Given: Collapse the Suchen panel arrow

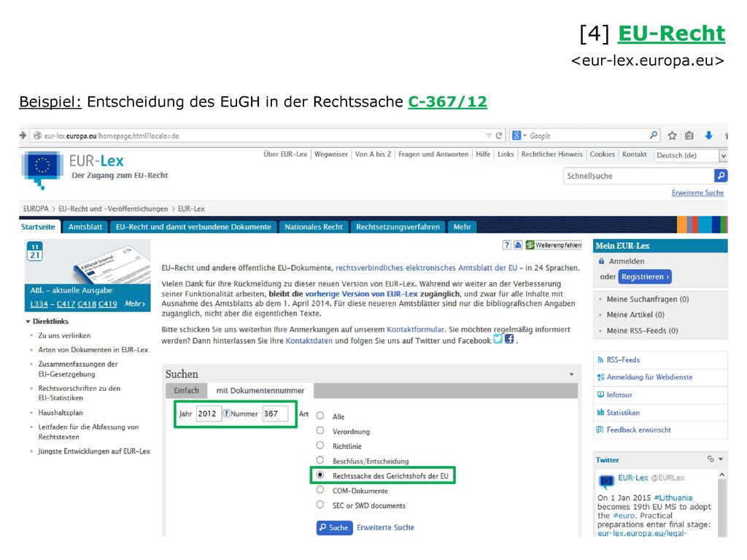Looking at the screenshot, I should pos(572,374).
